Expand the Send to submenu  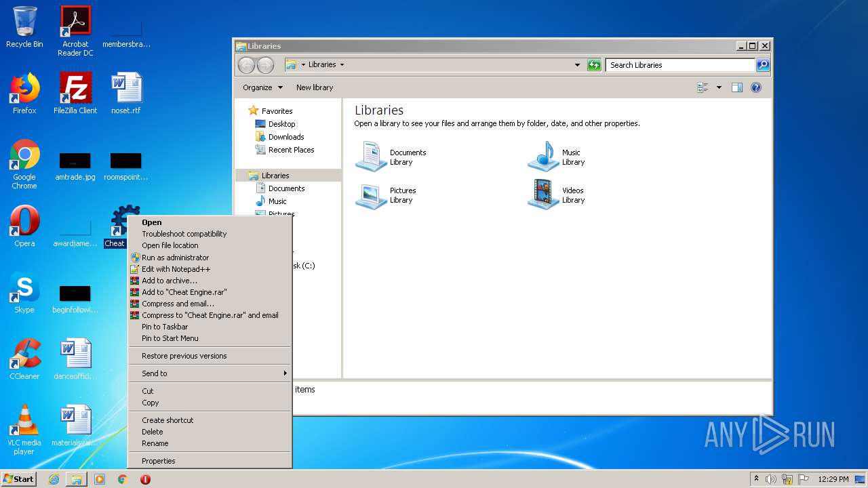(210, 373)
